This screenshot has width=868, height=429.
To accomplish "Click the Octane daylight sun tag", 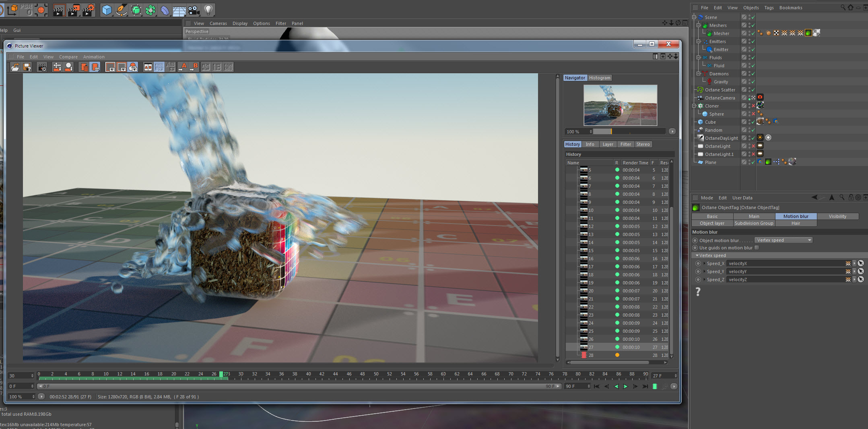I will 760,138.
